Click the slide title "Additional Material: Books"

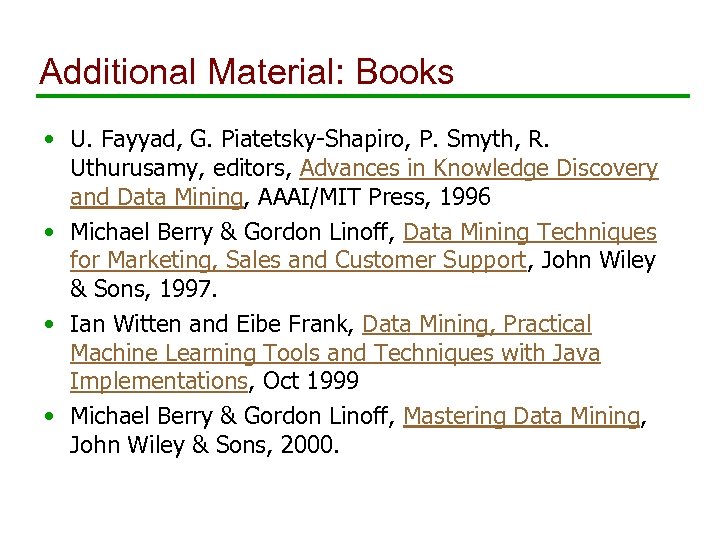tap(245, 72)
